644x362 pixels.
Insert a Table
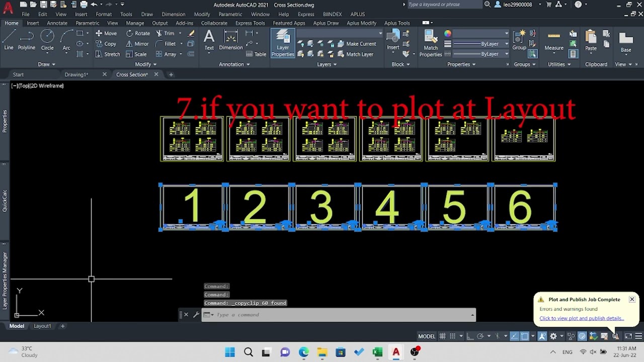tap(256, 54)
